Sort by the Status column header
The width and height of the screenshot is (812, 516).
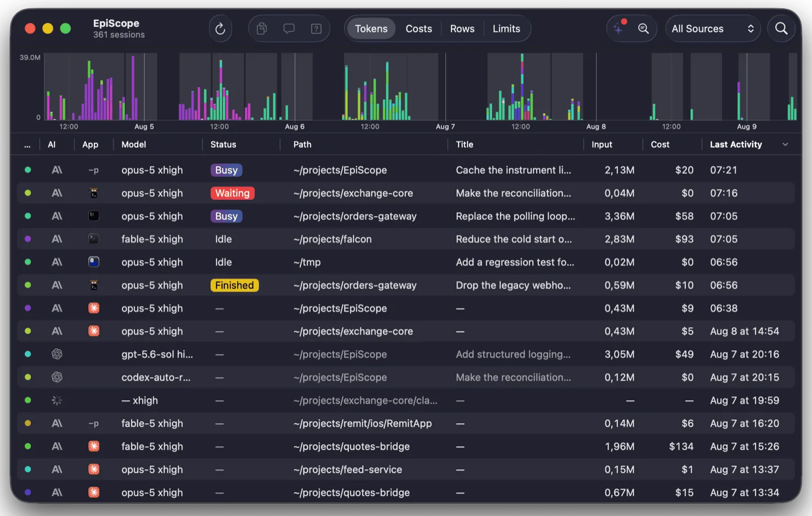tap(223, 144)
